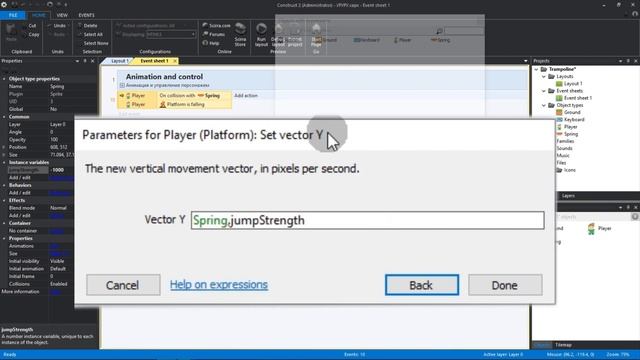This screenshot has width=640, height=360.
Task: Open Scirra.com from the Online group
Action: pyautogui.click(x=216, y=26)
